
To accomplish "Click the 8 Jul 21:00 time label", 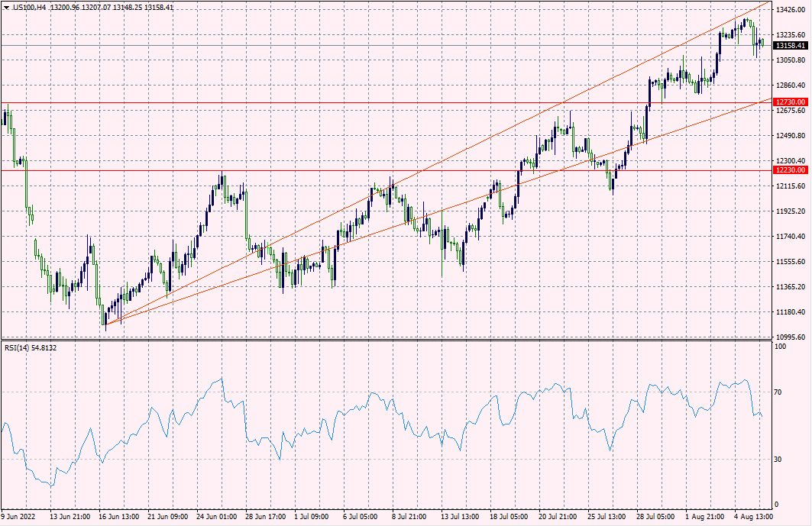I will 409,517.
